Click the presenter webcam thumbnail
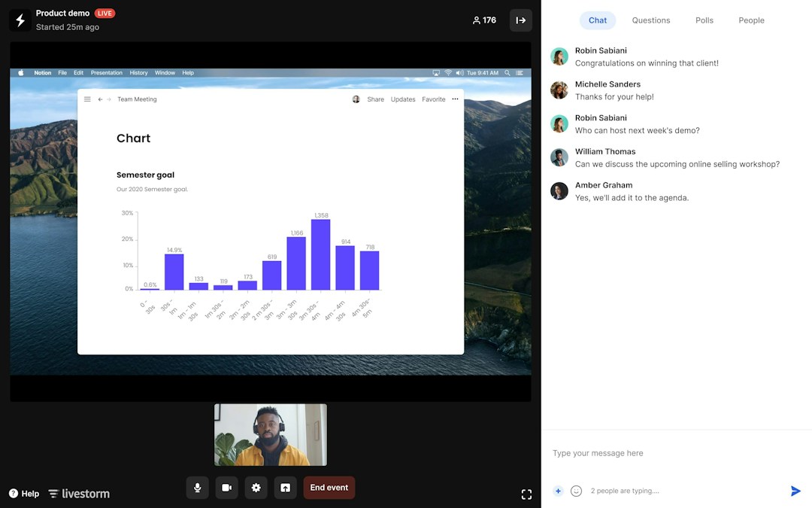The image size is (812, 508). (271, 435)
